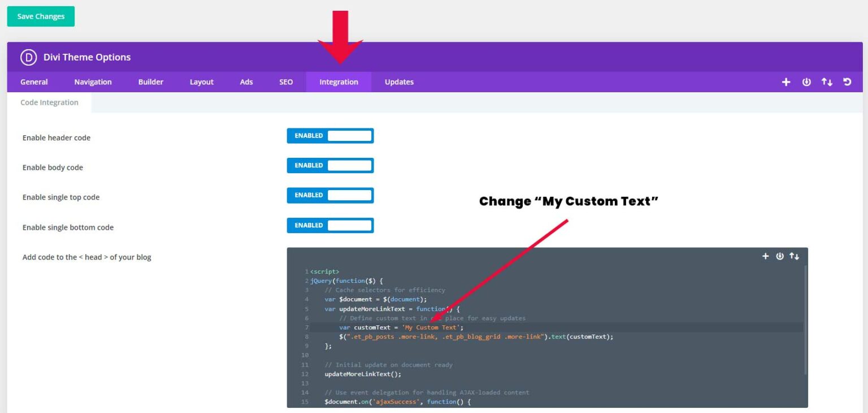Open the Builder tab
This screenshot has width=868, height=413.
150,81
